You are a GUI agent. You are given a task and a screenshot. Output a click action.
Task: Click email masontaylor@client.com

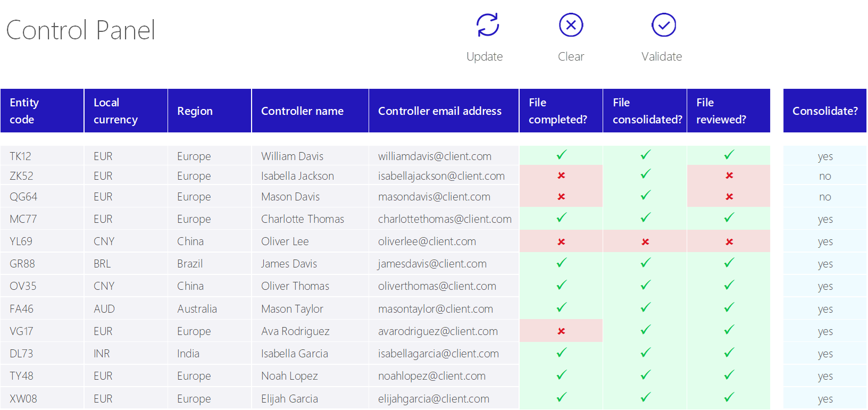[x=436, y=309]
